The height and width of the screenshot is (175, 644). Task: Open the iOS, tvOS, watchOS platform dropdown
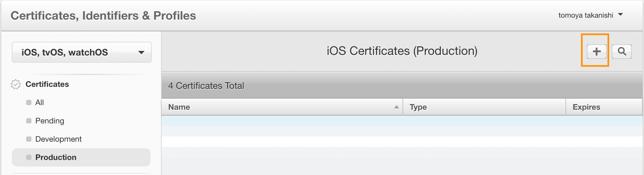point(82,52)
